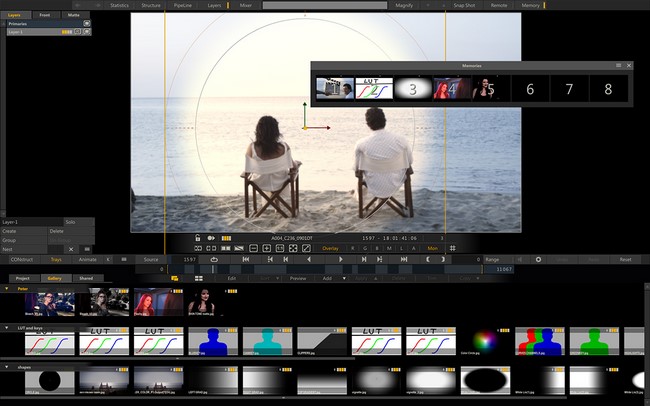Click the zoom out minus icon
The image size is (650, 406).
[253, 248]
